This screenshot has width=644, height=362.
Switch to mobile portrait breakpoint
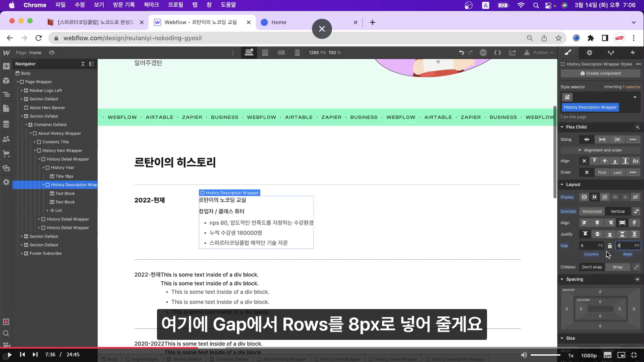[x=297, y=53]
